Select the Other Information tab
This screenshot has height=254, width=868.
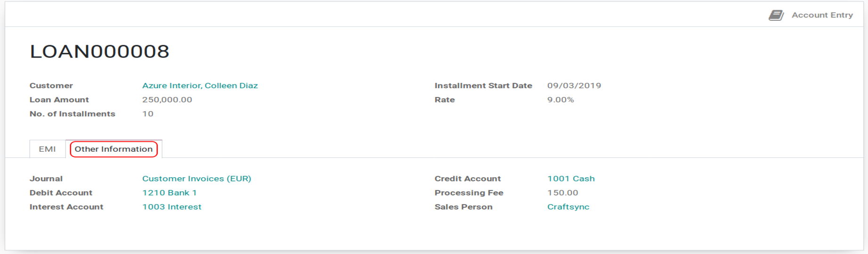tap(114, 149)
